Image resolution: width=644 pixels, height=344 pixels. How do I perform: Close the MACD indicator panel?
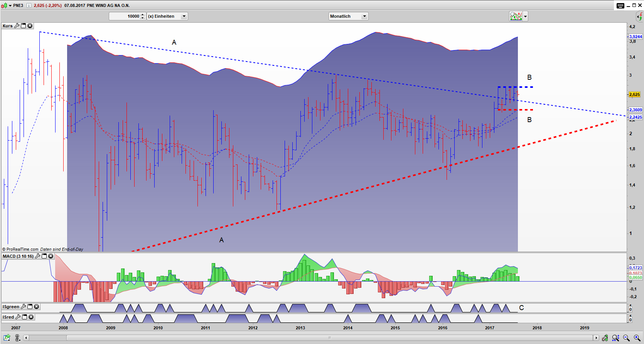[51, 256]
